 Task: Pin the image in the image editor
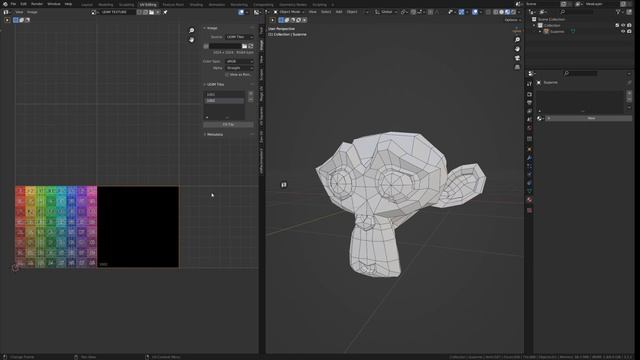point(165,12)
